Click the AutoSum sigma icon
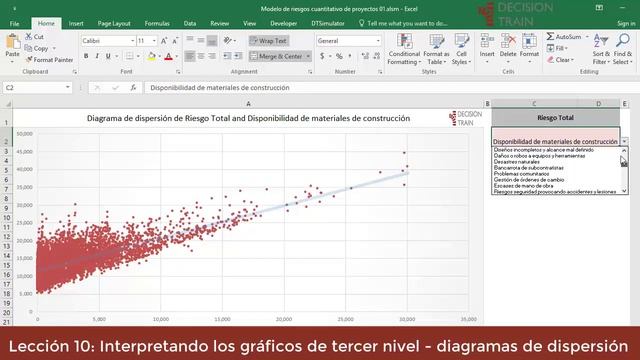 point(550,37)
